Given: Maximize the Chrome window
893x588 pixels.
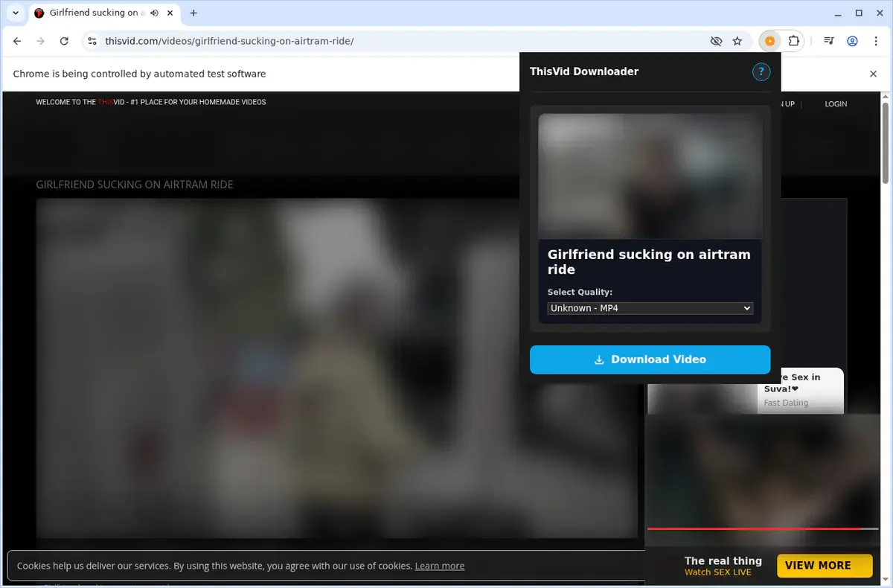Looking at the screenshot, I should [859, 13].
